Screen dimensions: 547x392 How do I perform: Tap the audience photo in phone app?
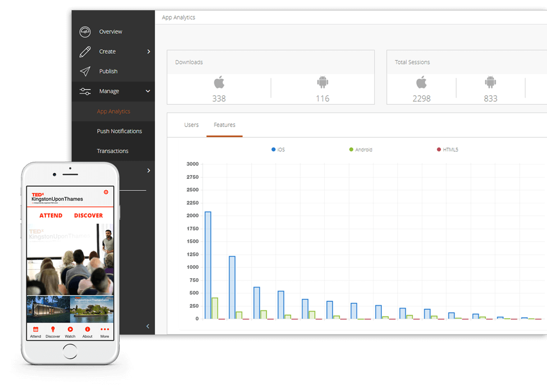click(70, 260)
